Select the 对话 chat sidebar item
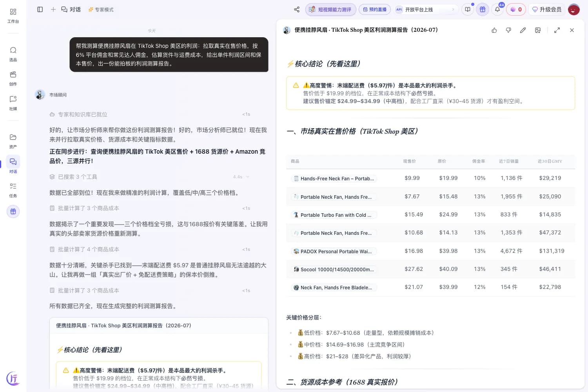This screenshot has height=392, width=588. click(13, 165)
